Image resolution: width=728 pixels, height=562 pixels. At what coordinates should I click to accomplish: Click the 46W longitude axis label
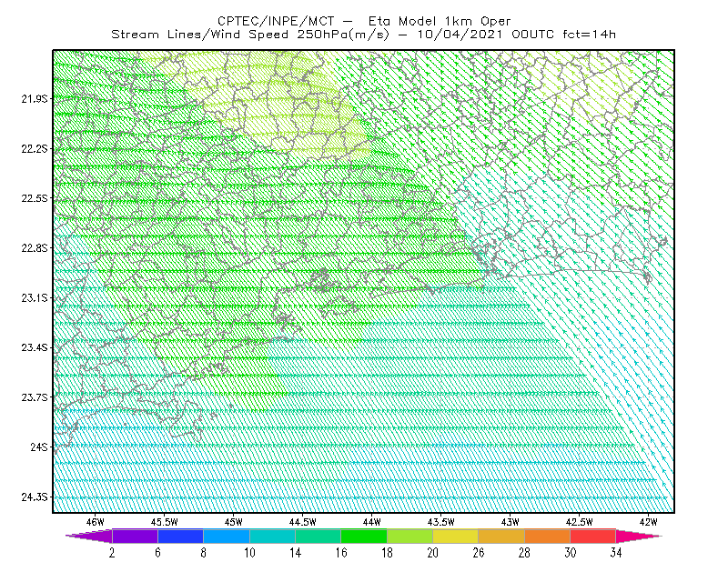[96, 522]
